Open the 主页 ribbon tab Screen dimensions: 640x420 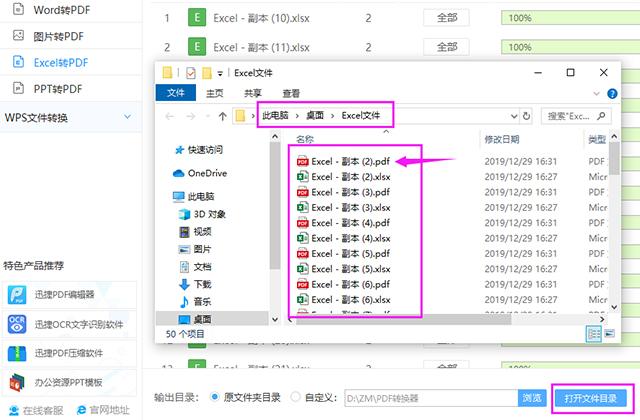[x=215, y=93]
